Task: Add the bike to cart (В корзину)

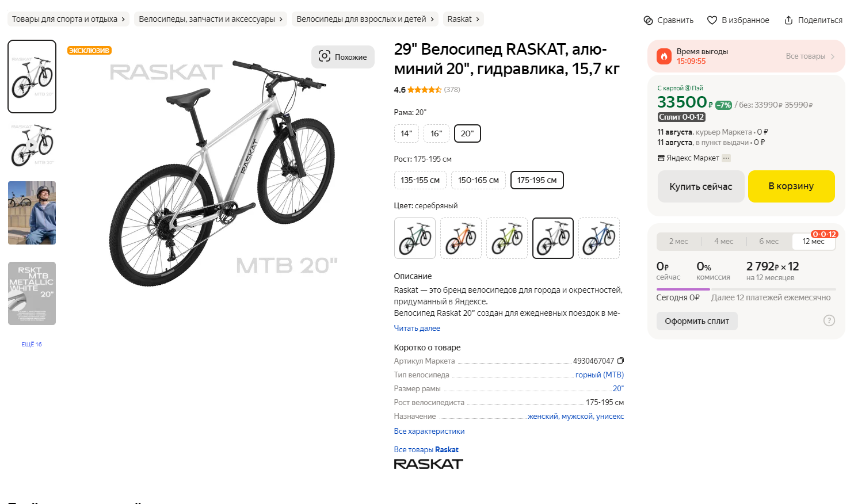Action: [x=791, y=186]
